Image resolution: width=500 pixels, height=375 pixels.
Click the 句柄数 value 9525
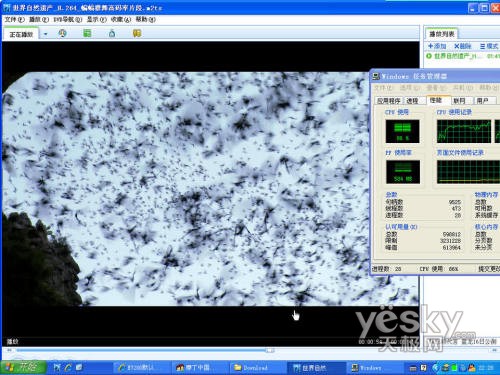(x=455, y=202)
